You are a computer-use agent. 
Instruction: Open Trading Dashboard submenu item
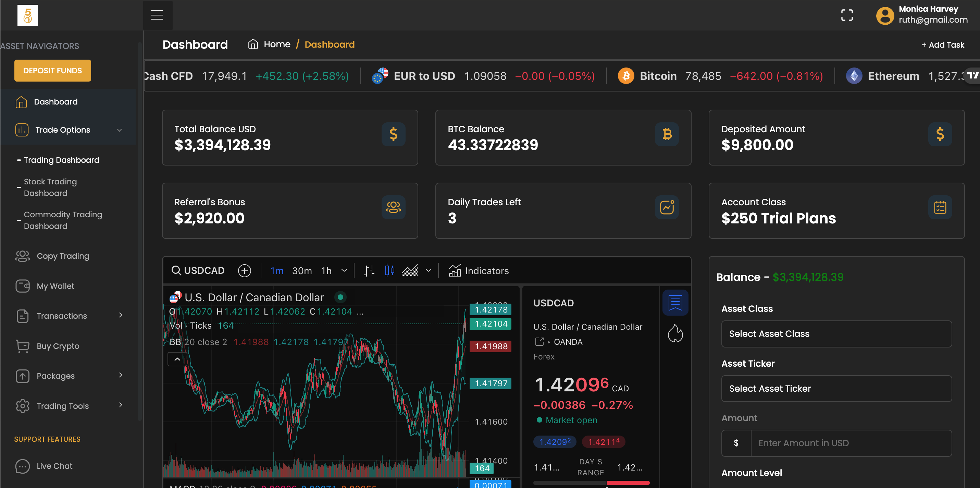coord(61,160)
